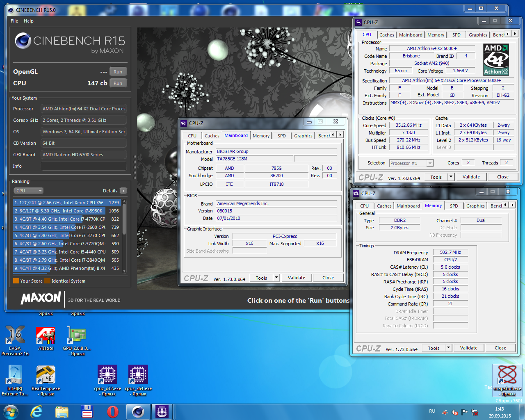Open cpuz_x64.exe shortcut
The image size is (525, 420).
pyautogui.click(x=138, y=381)
